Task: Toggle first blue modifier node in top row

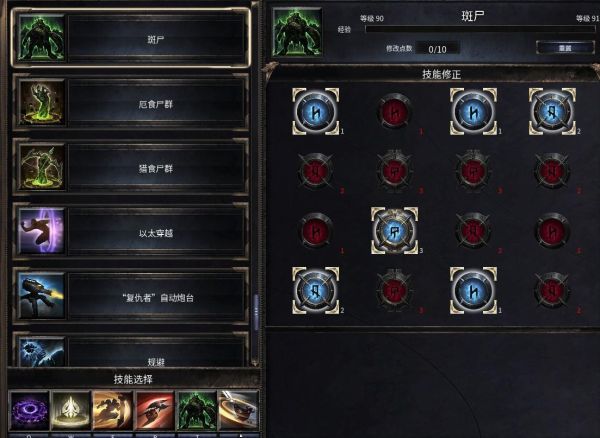Action: point(315,111)
